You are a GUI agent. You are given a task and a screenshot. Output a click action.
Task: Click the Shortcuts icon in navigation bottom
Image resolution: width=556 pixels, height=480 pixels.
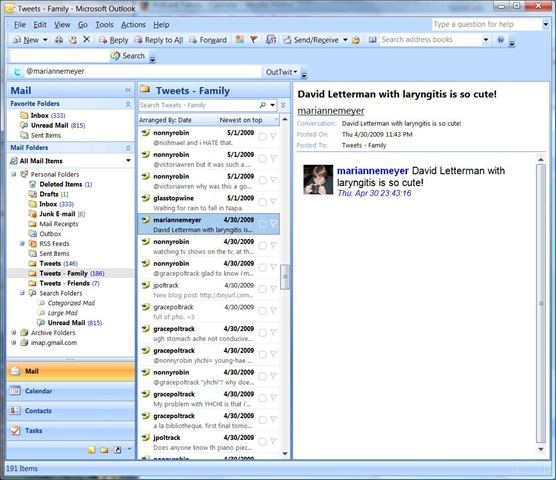[117, 450]
